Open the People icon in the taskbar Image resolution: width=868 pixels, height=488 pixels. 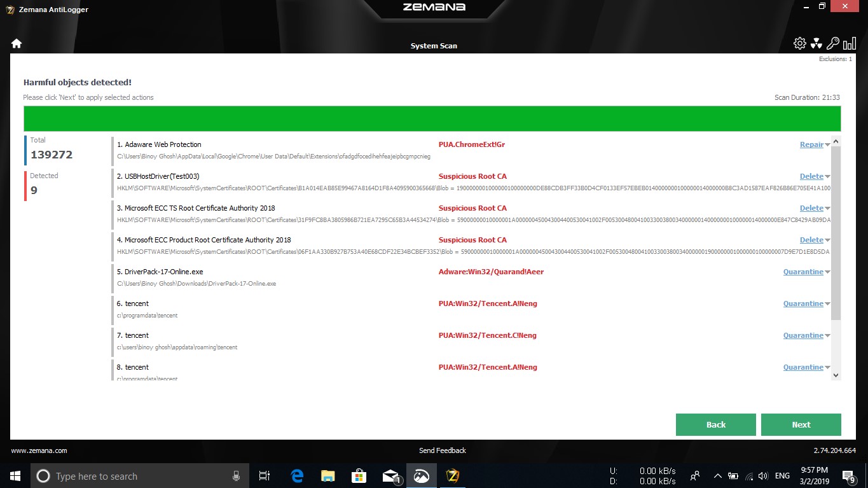click(x=695, y=476)
